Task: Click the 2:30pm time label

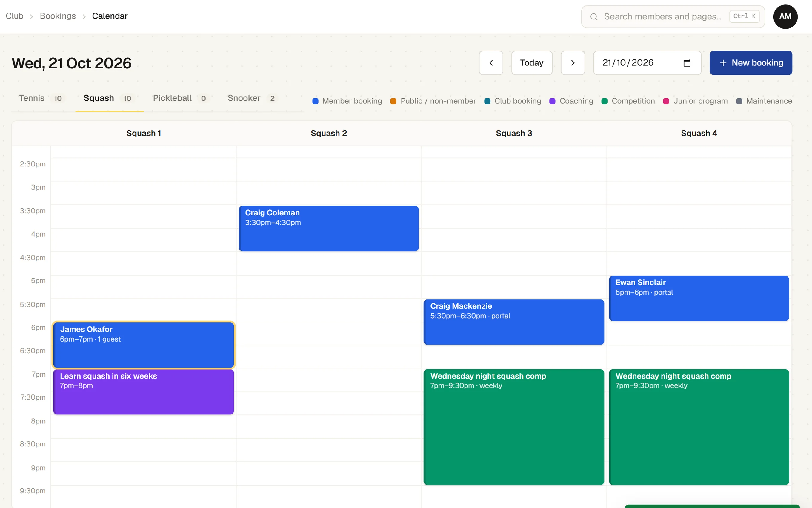Action: 33,164
